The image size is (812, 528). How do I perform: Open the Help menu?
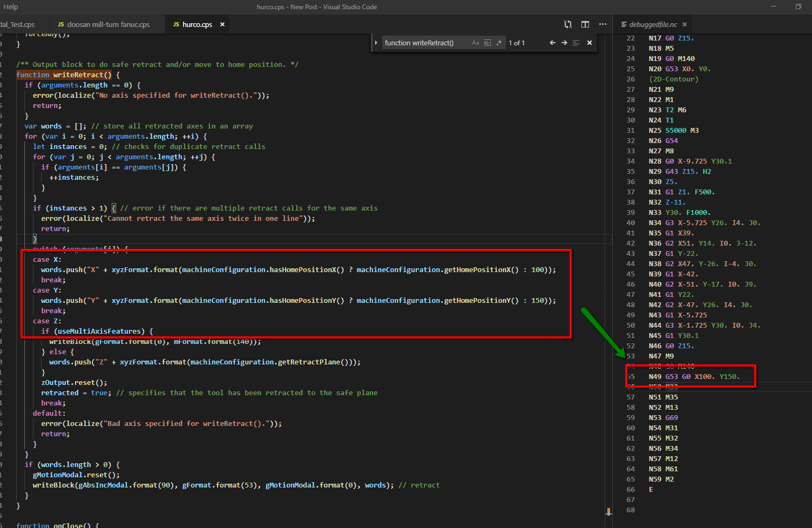pos(11,7)
